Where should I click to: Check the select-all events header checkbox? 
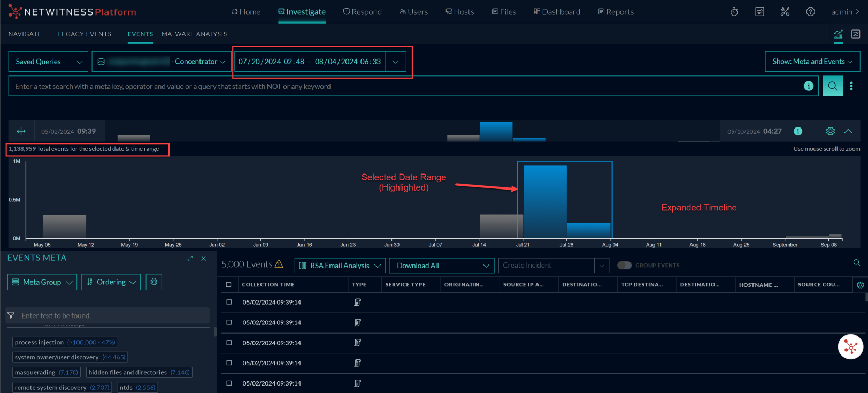pos(229,285)
